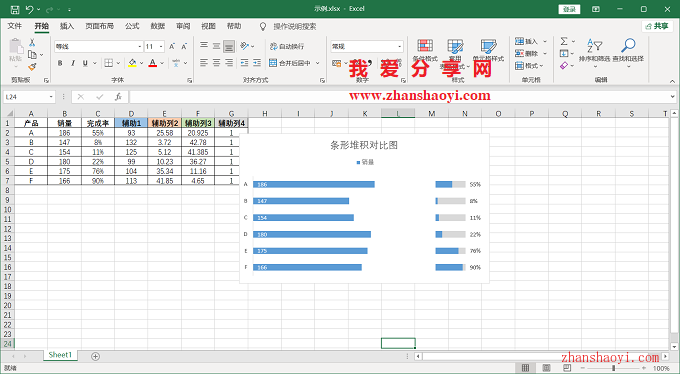Click the Copy icon
This screenshot has height=374, width=680.
click(32, 54)
